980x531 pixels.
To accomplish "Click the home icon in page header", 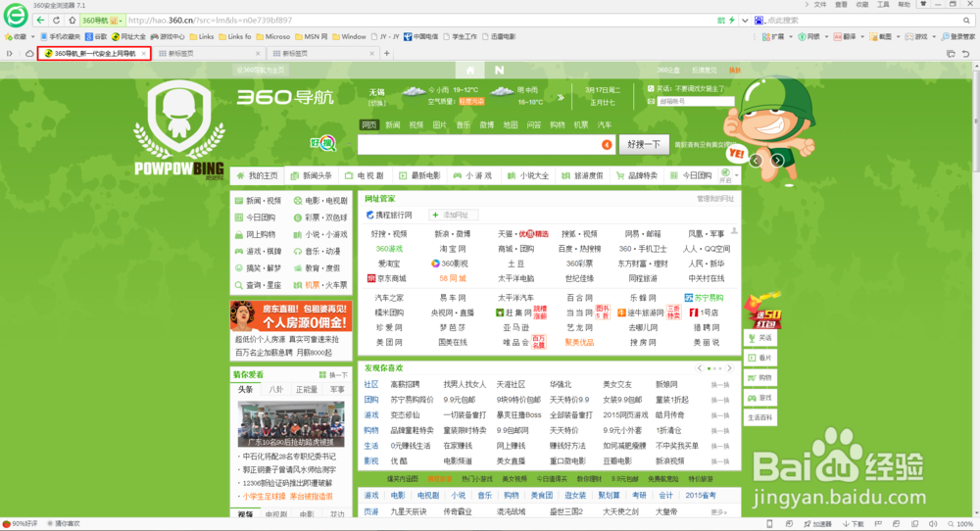I will click(x=470, y=70).
